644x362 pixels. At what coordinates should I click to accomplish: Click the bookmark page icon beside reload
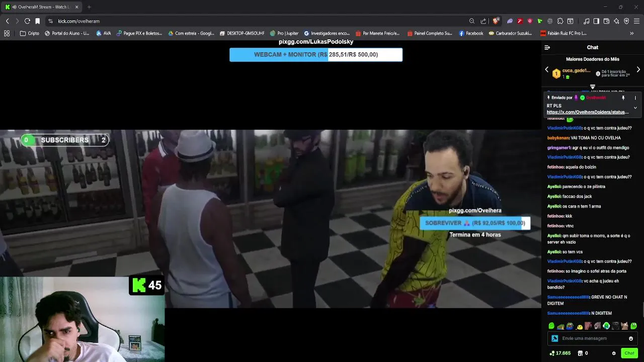[37, 21]
